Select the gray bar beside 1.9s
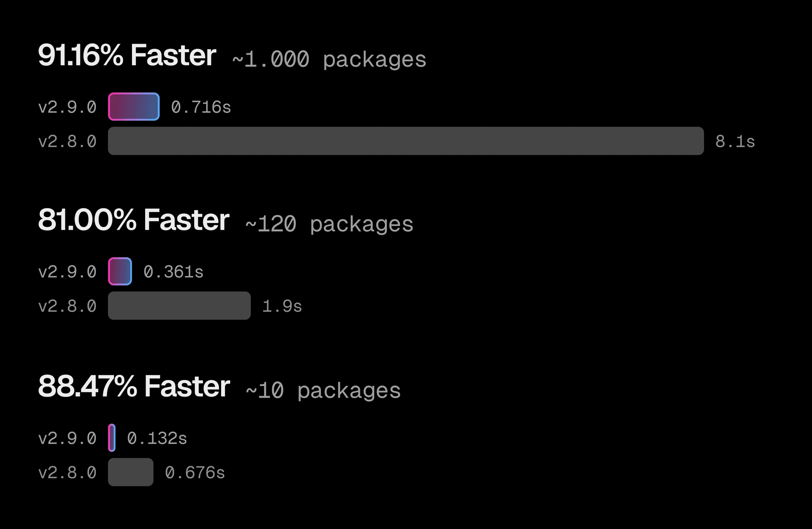The image size is (812, 529). (179, 306)
